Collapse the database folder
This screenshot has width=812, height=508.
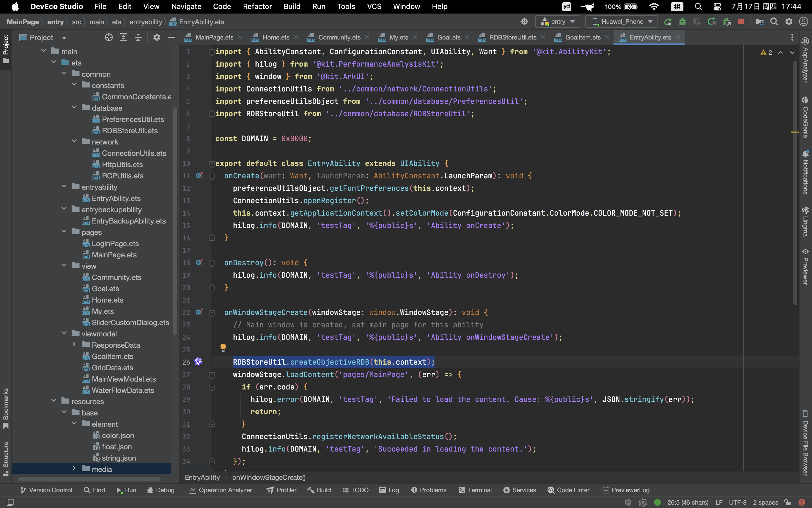74,108
